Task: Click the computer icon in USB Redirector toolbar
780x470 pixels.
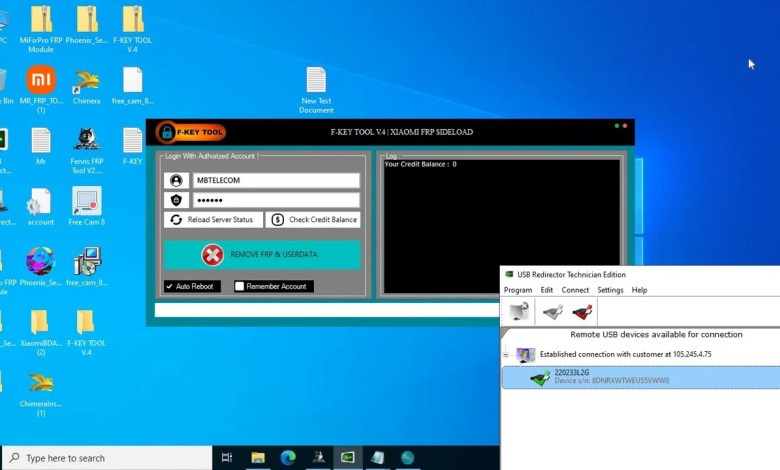Action: coord(519,312)
